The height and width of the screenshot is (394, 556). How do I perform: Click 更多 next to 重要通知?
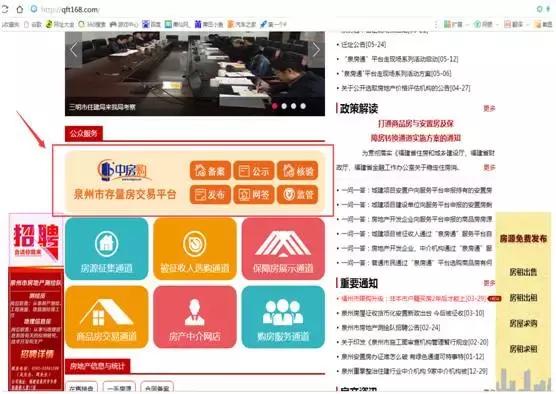pos(489,283)
